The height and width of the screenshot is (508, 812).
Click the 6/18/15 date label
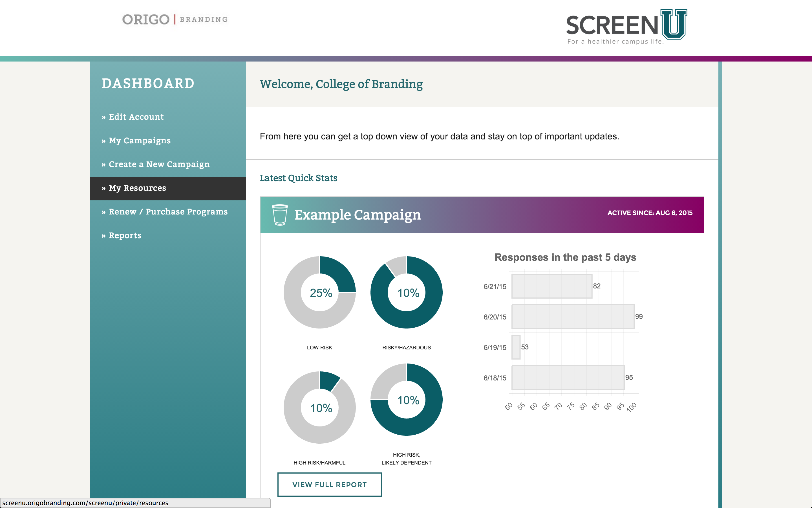(x=495, y=378)
